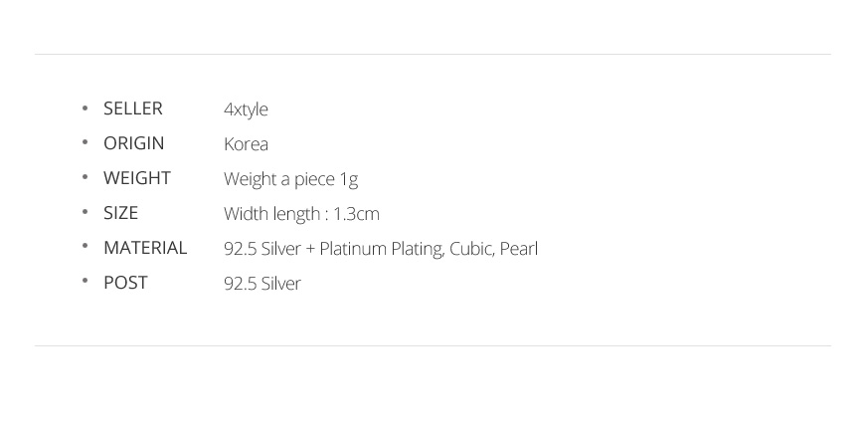Click the ORIGIN label

click(133, 143)
